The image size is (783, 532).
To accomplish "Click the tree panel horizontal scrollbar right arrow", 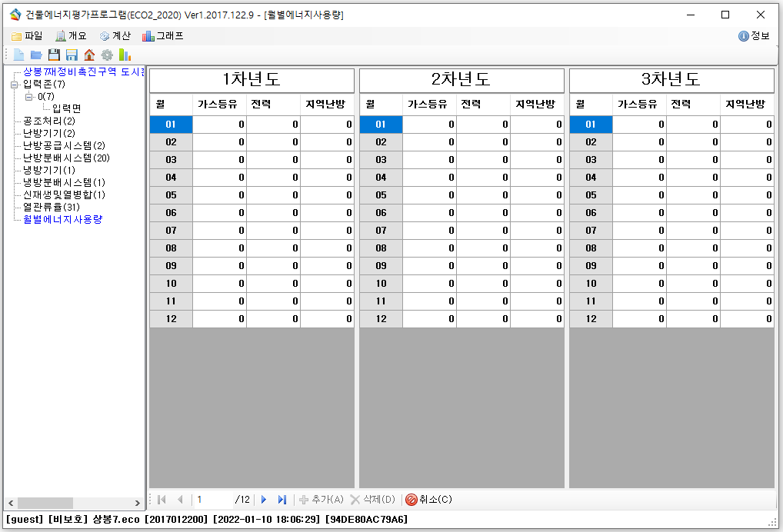I will pos(138,503).
